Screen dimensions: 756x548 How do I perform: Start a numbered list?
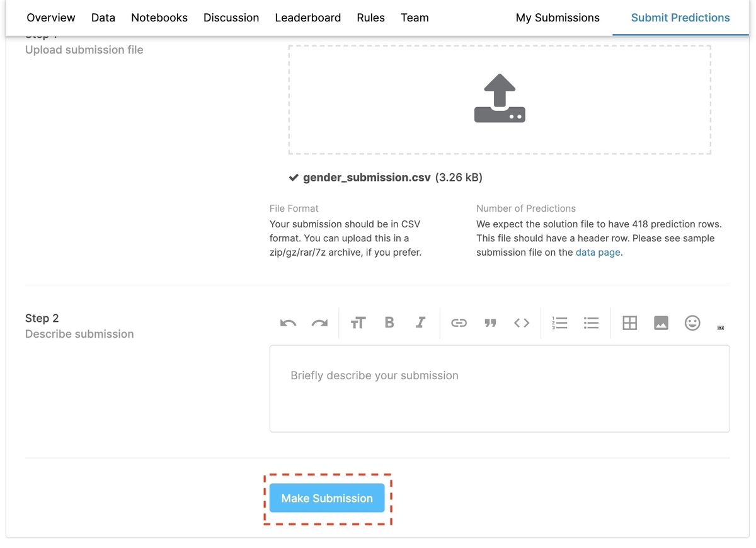pyautogui.click(x=559, y=323)
